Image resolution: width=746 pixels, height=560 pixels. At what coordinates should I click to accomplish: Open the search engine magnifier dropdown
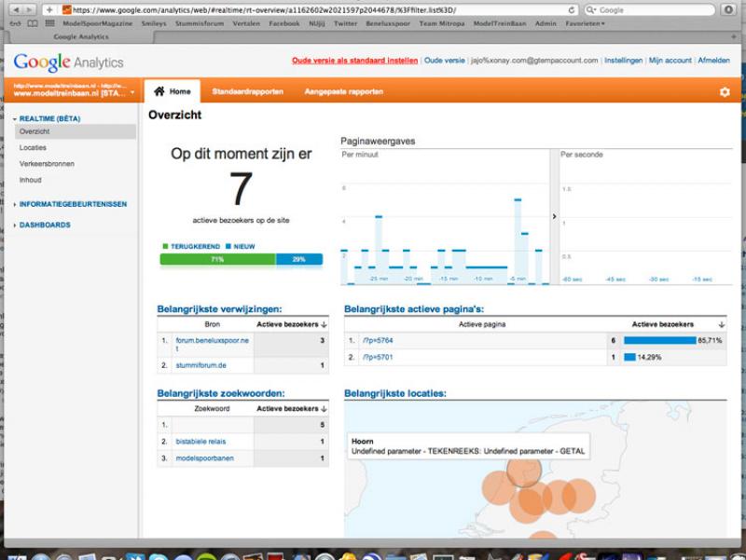(x=591, y=10)
